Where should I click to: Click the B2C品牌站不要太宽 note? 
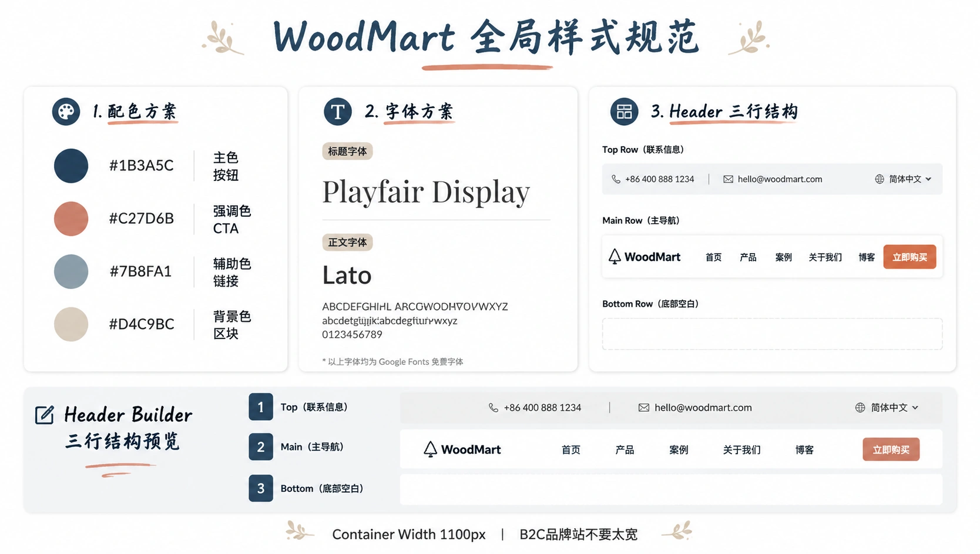pos(578,535)
